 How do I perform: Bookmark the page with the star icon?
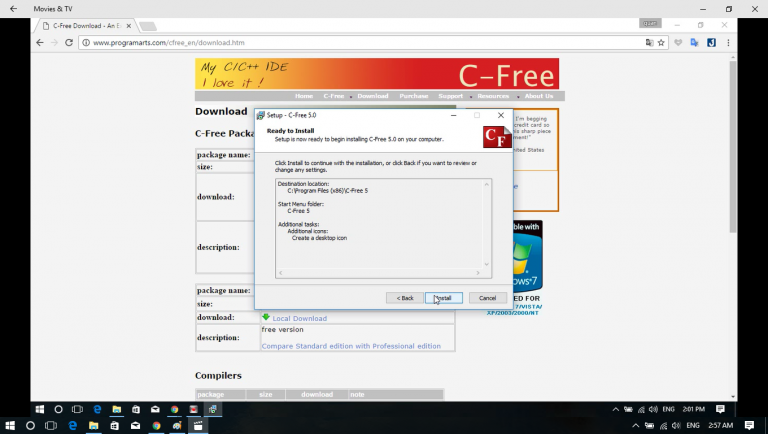pos(661,43)
